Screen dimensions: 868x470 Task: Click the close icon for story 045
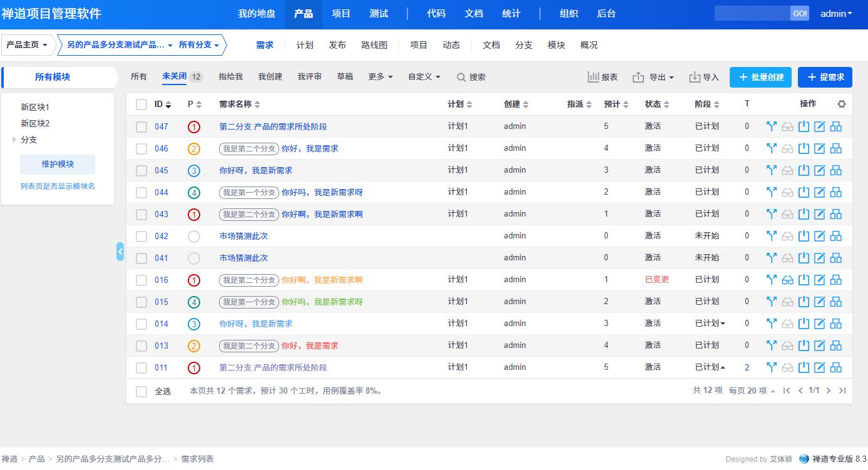click(x=804, y=170)
